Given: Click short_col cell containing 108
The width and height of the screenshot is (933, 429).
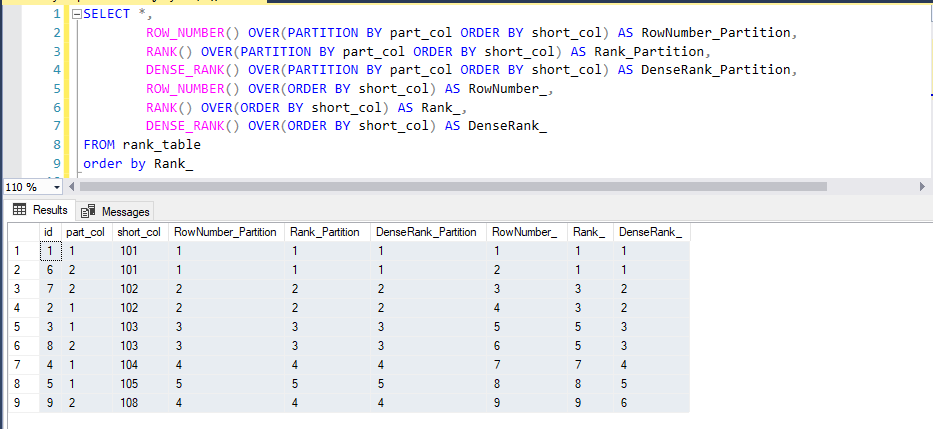Looking at the screenshot, I should (x=130, y=402).
